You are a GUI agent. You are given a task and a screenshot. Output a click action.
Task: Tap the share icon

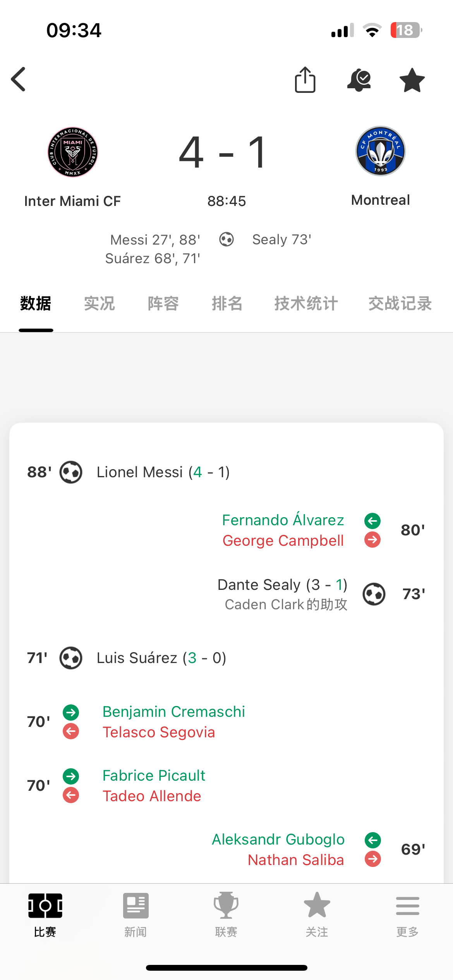(305, 80)
